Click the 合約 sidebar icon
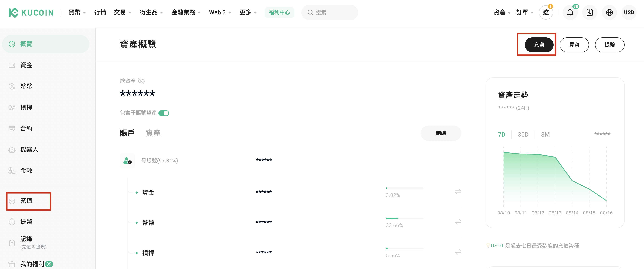The width and height of the screenshot is (644, 269). tap(12, 128)
